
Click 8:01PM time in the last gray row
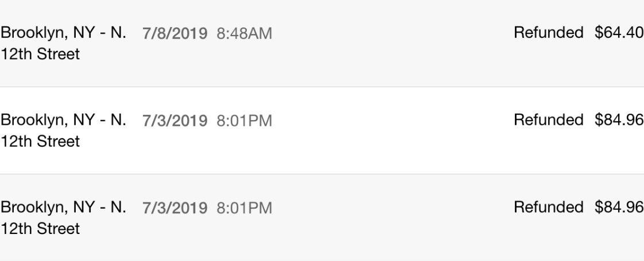click(x=245, y=208)
